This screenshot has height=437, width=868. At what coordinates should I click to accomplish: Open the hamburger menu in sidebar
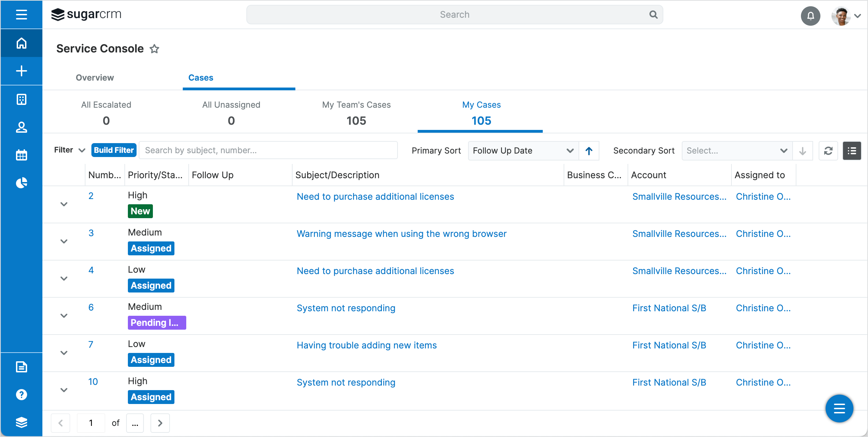[21, 15]
